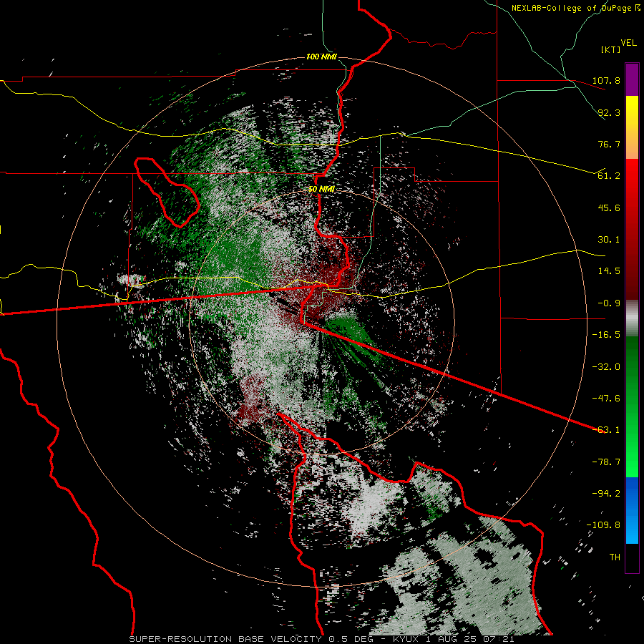Pick the blue segment of the velocity color bar

click(x=632, y=510)
